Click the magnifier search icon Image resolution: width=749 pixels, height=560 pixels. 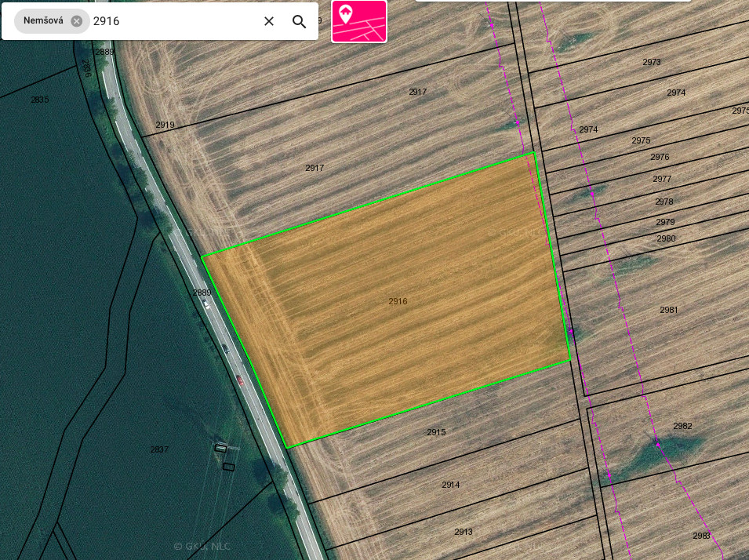click(299, 21)
